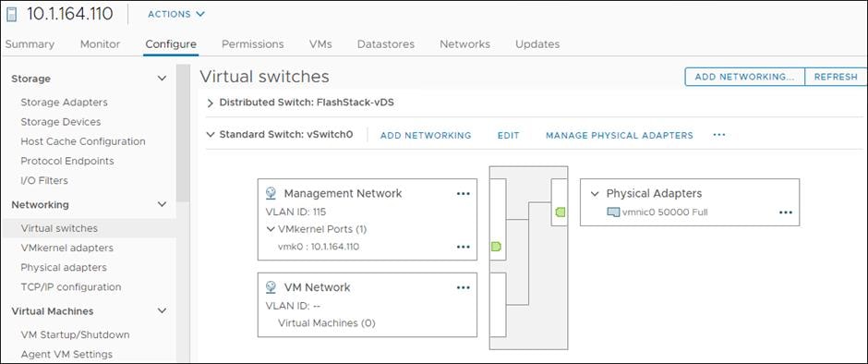Click vSwitch0 ADD NETWORKING link
Viewport: 868px width, 364px height.
pos(426,135)
